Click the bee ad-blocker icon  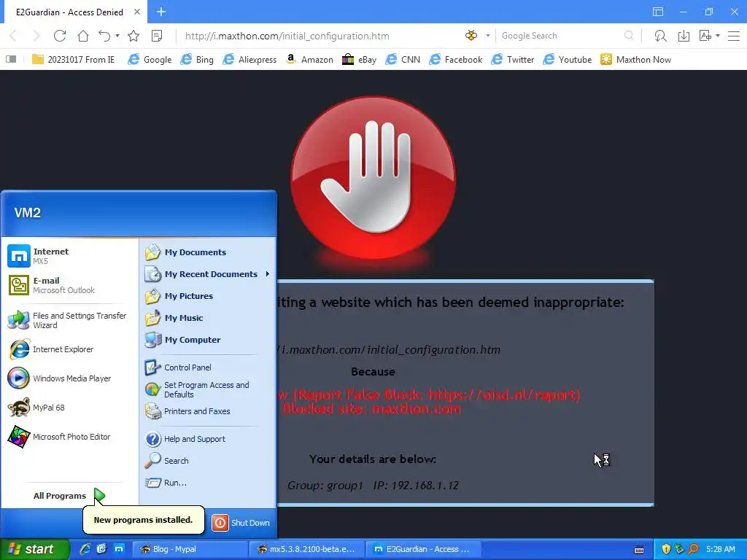471,36
